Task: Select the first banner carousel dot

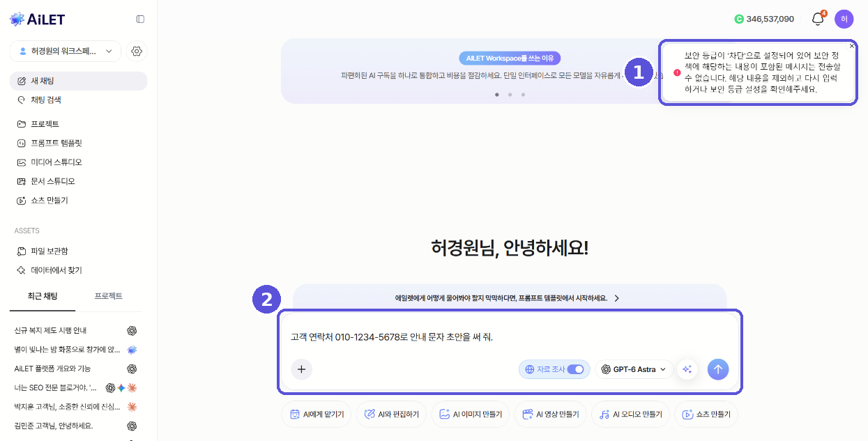Action: tap(497, 94)
